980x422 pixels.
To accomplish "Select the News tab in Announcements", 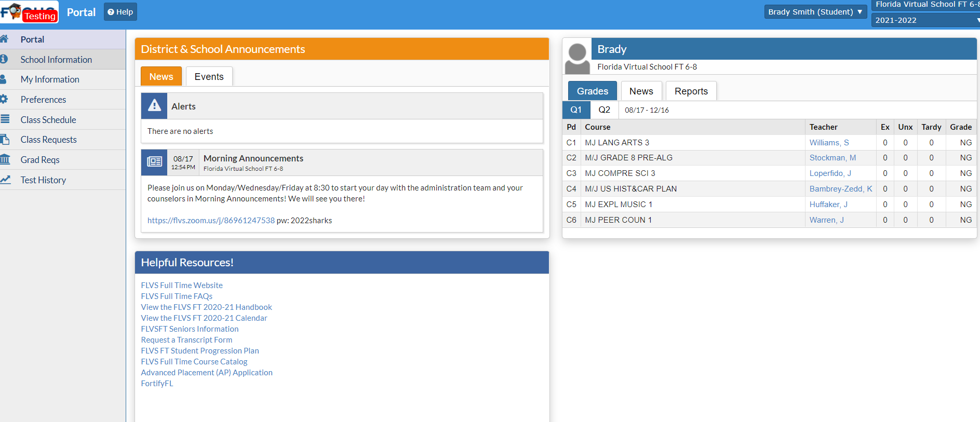I will pyautogui.click(x=161, y=76).
